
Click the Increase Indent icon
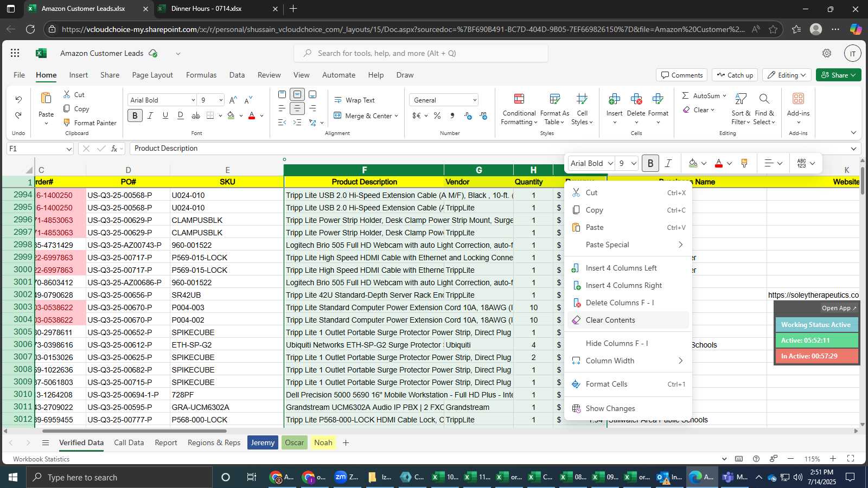(297, 123)
